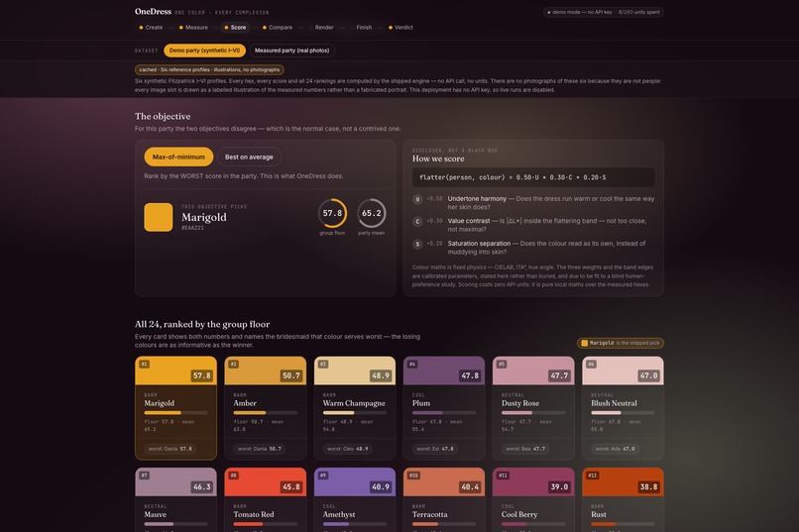
Task: Open the #6 Blush Neutral card
Action: pos(624,408)
